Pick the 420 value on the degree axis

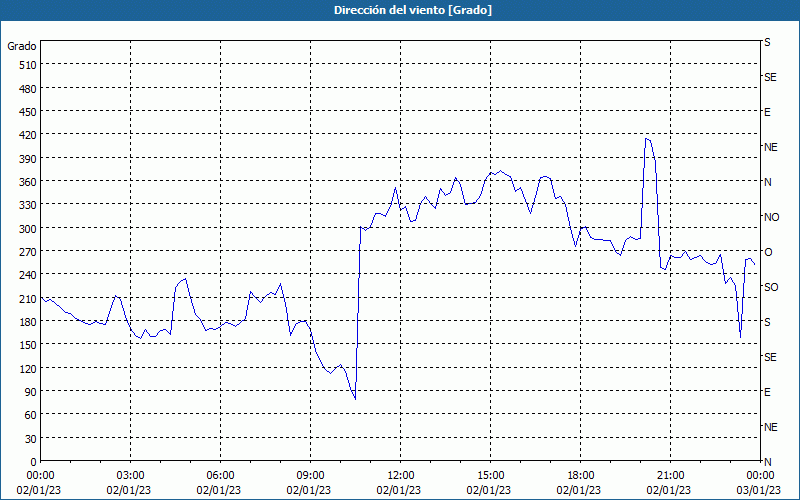click(x=28, y=135)
